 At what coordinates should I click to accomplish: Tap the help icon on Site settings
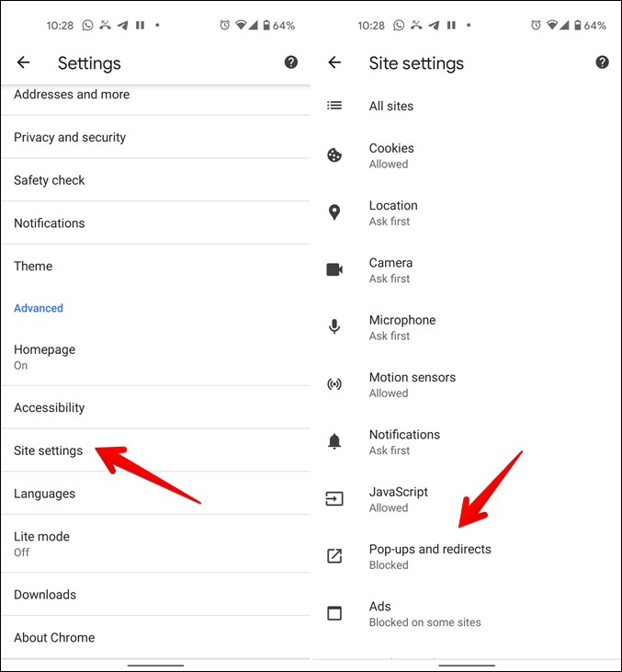click(x=602, y=63)
